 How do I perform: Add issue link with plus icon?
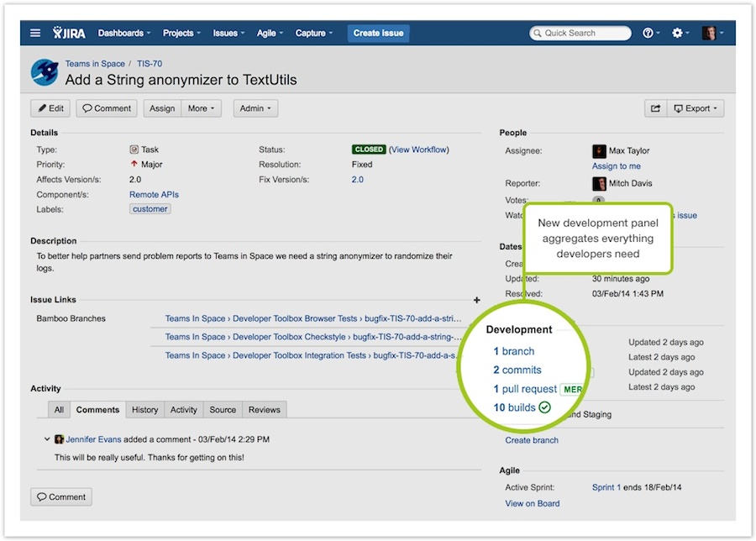477,300
